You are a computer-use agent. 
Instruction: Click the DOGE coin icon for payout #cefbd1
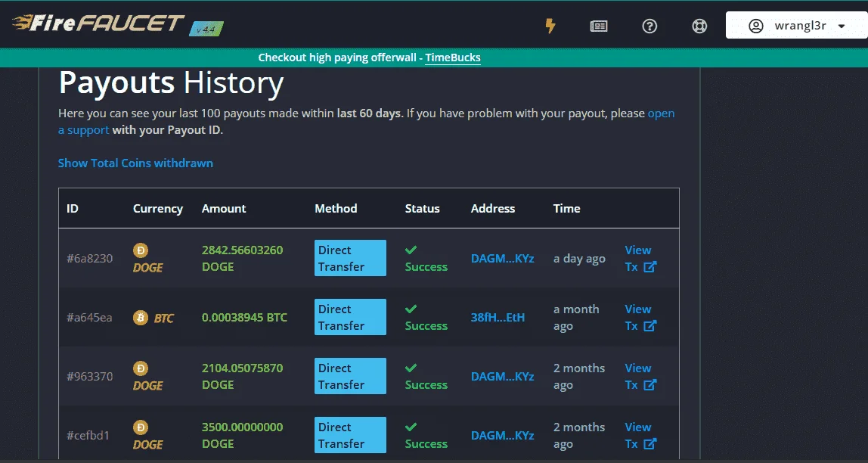(141, 427)
